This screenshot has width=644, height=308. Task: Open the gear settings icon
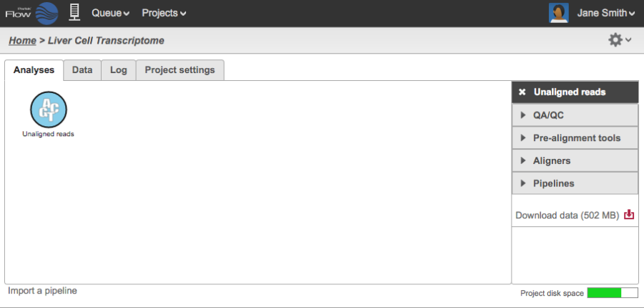tap(615, 40)
